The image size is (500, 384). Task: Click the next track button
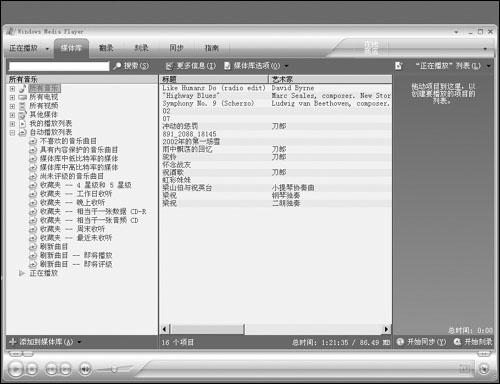[65, 369]
